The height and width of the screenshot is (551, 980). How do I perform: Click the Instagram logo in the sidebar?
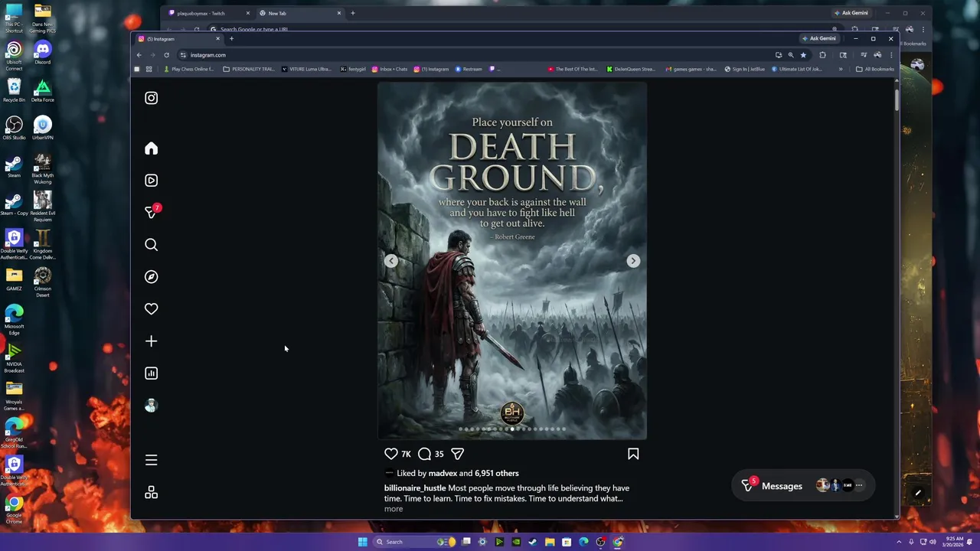[151, 98]
